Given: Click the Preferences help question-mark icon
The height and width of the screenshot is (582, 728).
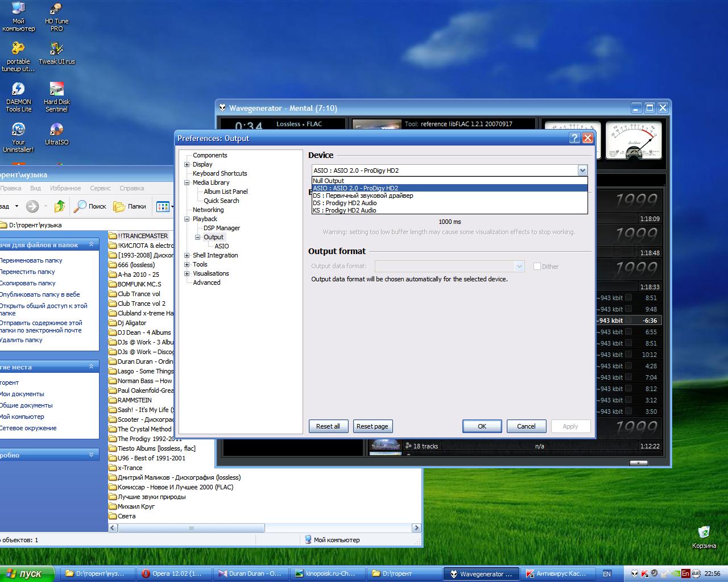Looking at the screenshot, I should [x=574, y=138].
